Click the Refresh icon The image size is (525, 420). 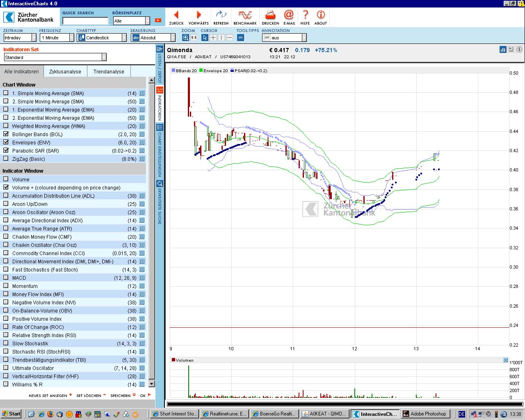221,16
